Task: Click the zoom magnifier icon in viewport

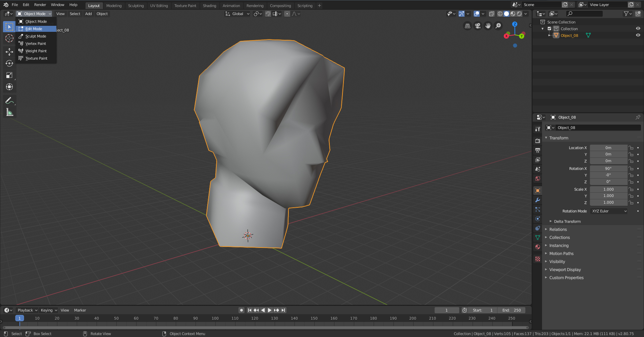Action: pos(498,26)
